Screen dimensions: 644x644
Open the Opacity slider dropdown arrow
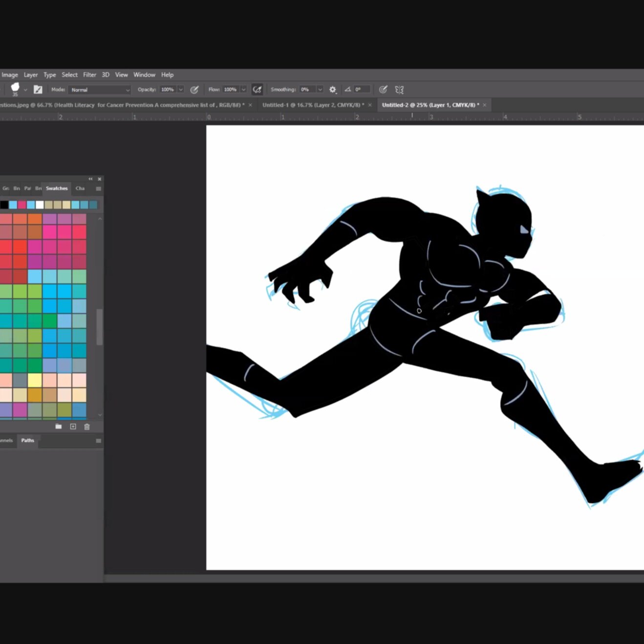click(x=181, y=89)
